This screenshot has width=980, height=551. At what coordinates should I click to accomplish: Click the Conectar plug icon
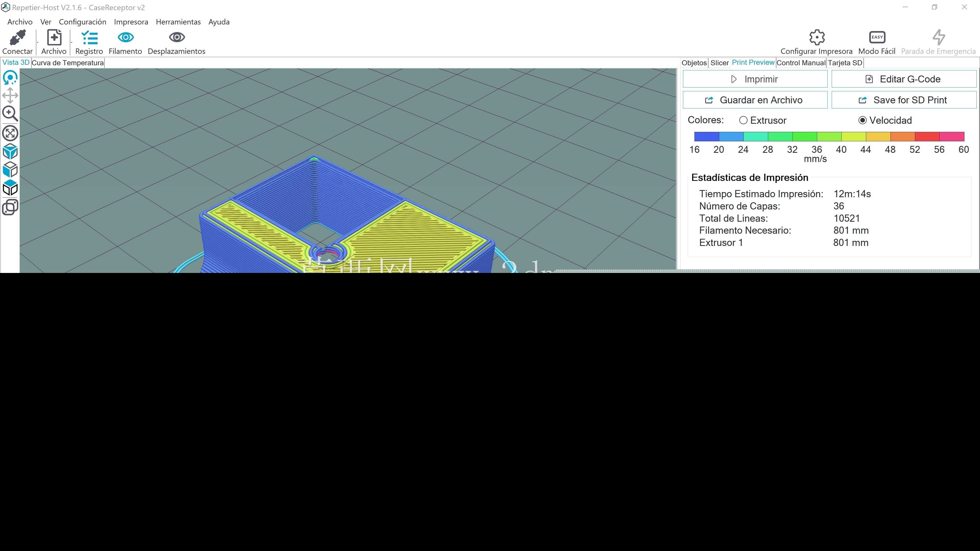[x=18, y=38]
